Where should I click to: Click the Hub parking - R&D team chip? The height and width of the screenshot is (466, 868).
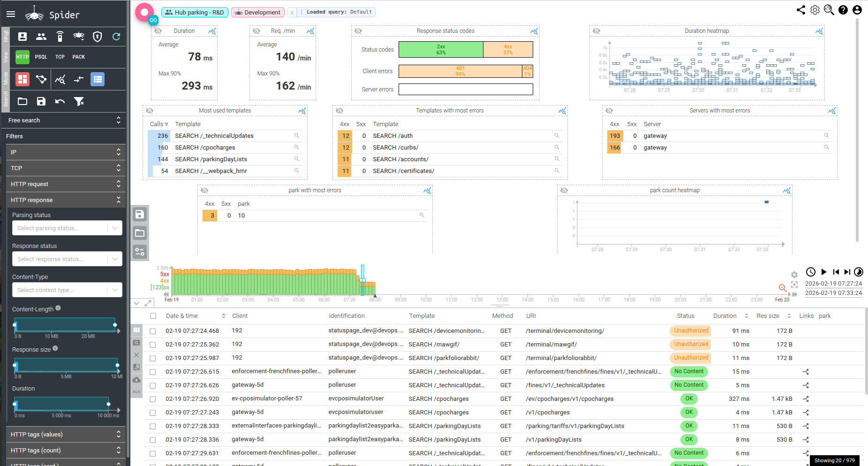[195, 12]
